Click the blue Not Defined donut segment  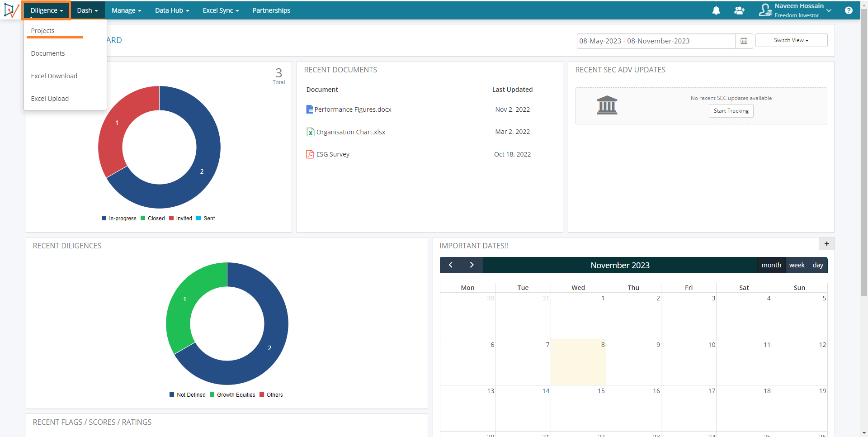269,348
